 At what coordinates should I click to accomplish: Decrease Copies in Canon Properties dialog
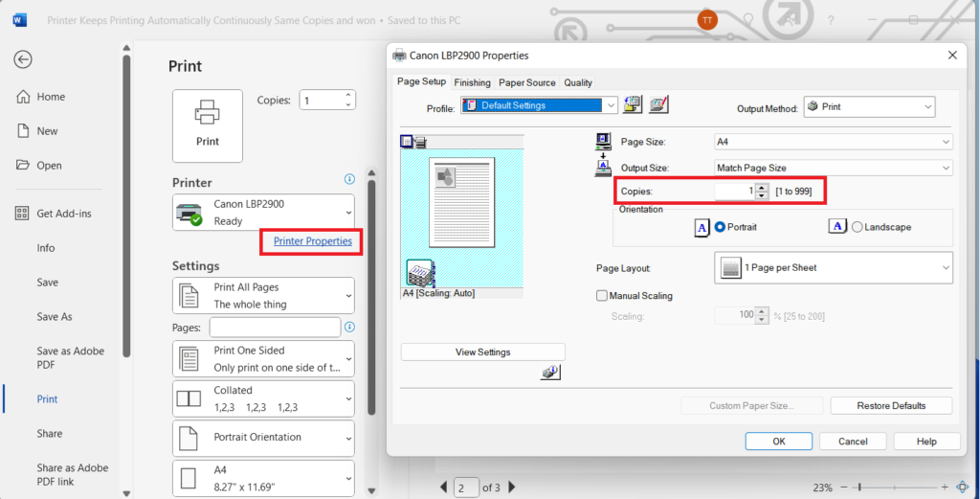(761, 195)
